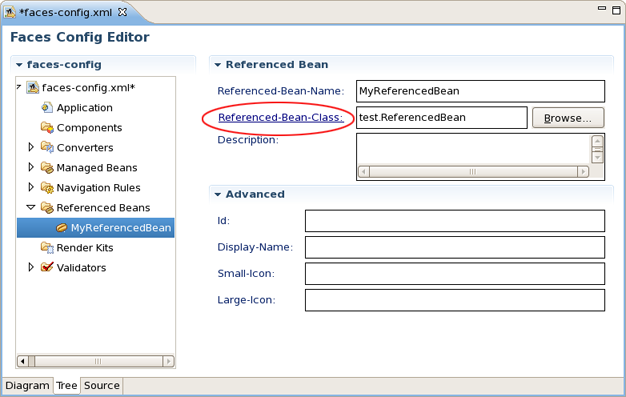Minimize the editor area
626x397 pixels.
click(x=602, y=8)
